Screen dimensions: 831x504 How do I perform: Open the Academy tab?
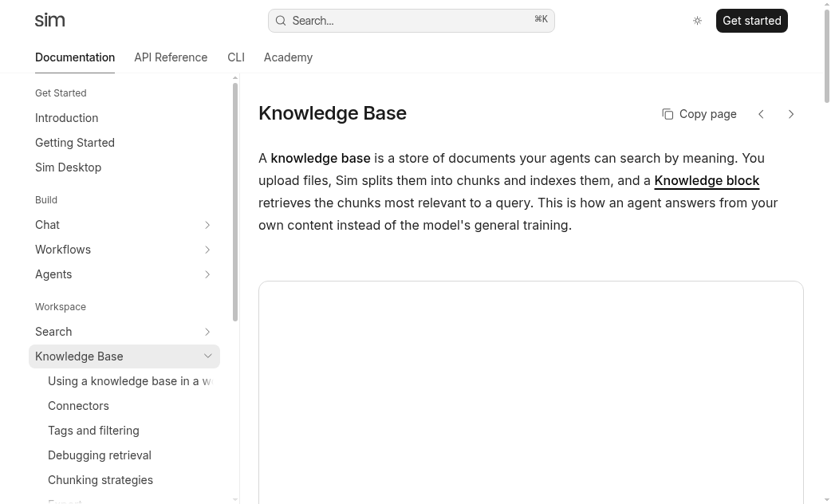point(289,57)
